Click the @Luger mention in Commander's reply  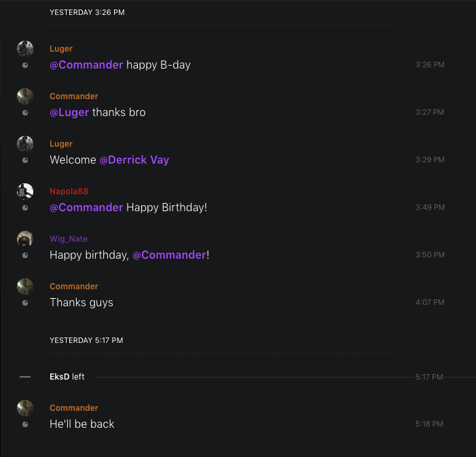coord(69,113)
